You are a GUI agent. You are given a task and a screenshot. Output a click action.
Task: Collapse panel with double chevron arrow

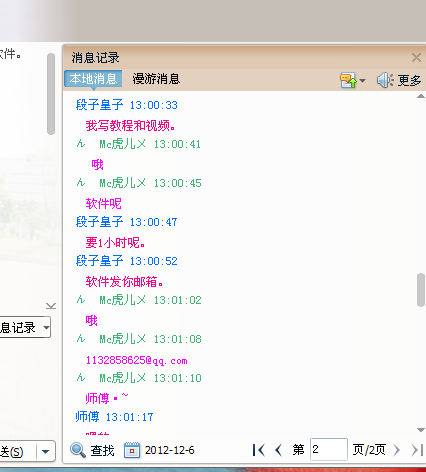click(51, 306)
